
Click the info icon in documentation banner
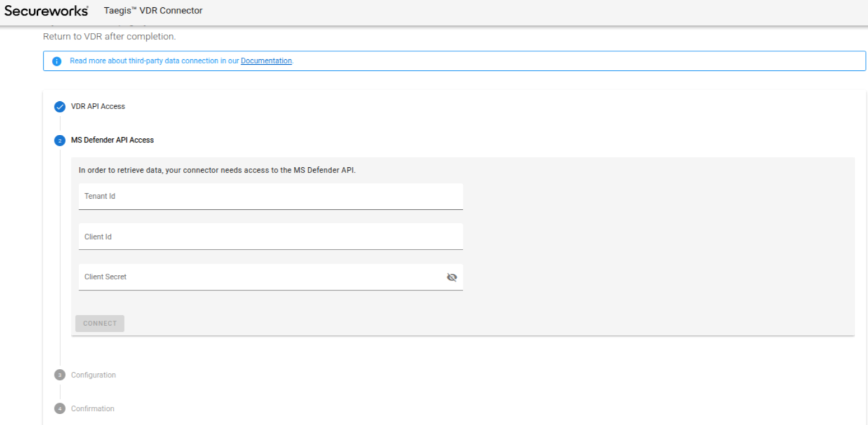[57, 61]
